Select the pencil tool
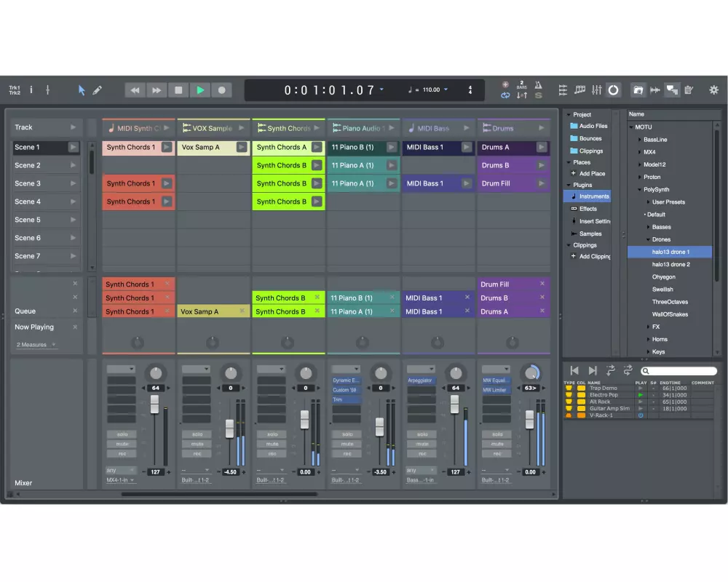 click(x=98, y=90)
